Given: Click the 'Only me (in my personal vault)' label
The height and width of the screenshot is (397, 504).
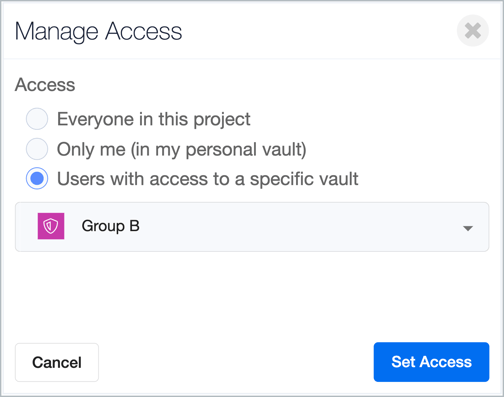Looking at the screenshot, I should pyautogui.click(x=182, y=149).
